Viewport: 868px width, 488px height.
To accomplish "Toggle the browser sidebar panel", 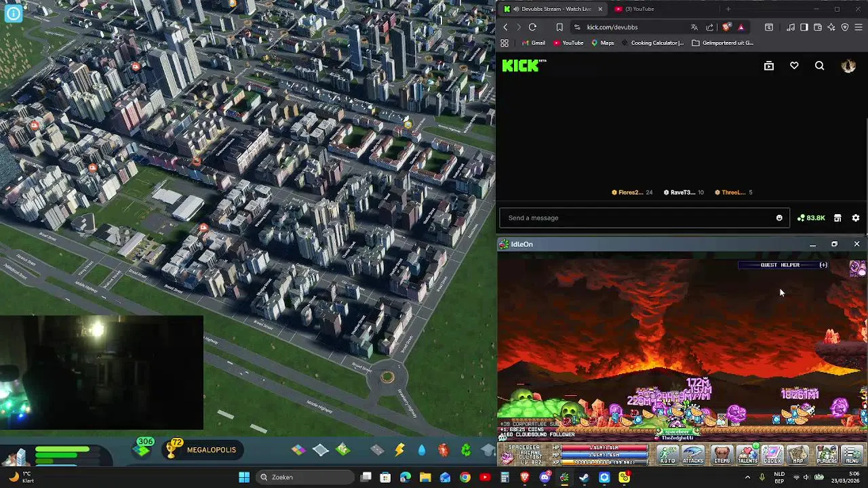I will click(804, 27).
